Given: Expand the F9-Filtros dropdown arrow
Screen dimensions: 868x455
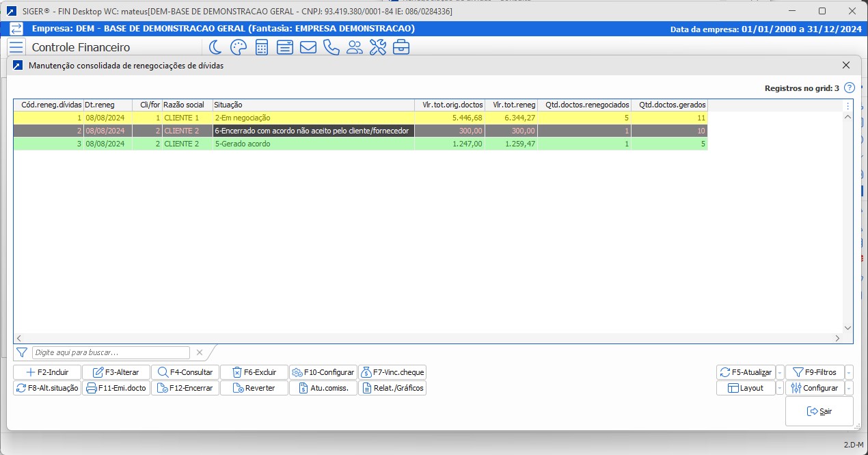Looking at the screenshot, I should [849, 373].
